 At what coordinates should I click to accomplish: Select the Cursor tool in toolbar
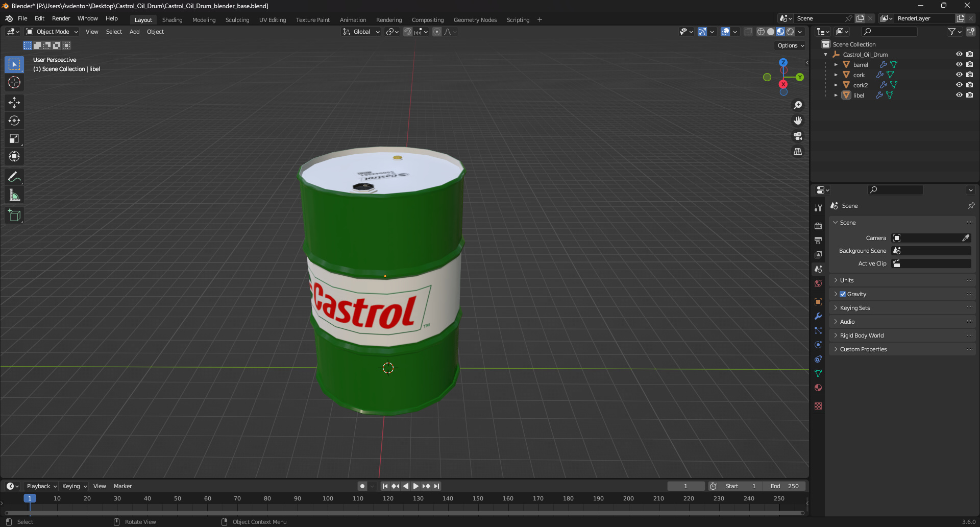tap(14, 82)
